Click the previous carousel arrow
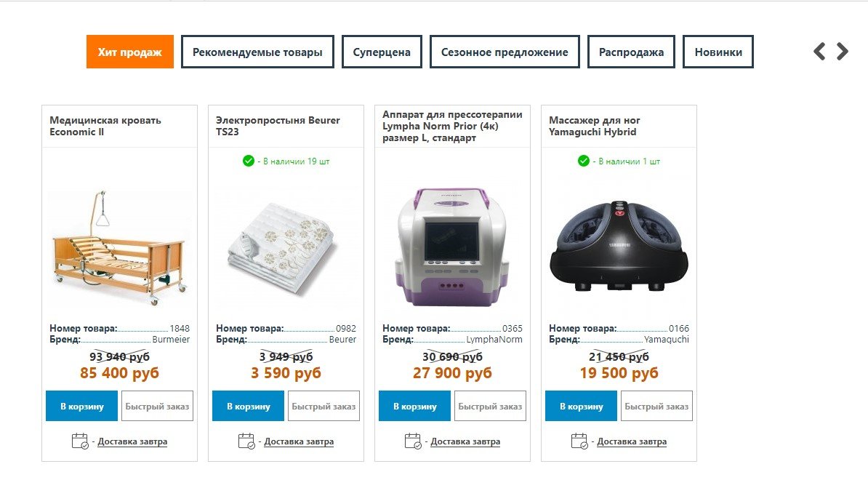The image size is (868, 480). (x=819, y=51)
